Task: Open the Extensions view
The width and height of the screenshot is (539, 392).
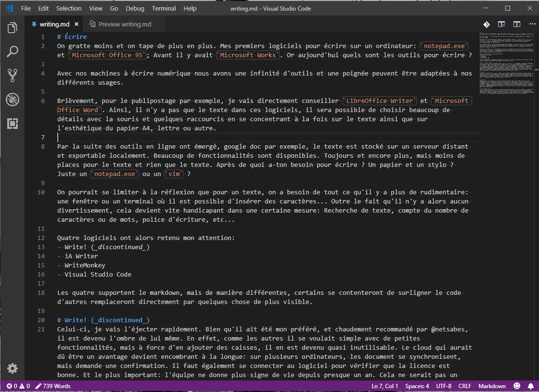Action: coord(13,124)
